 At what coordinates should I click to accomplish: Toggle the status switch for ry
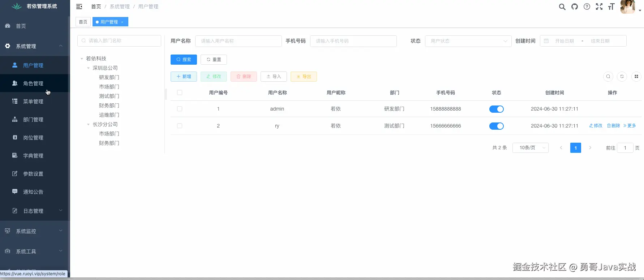pos(497,126)
